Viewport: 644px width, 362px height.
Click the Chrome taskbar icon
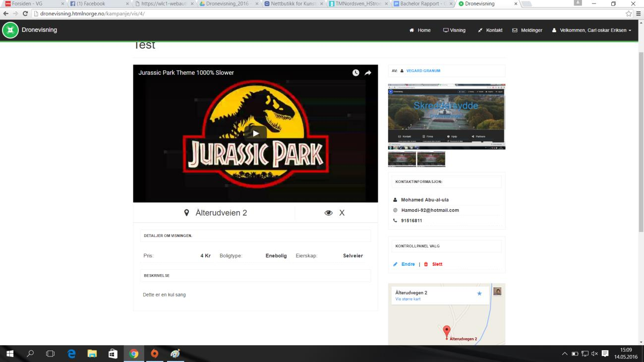pos(134,354)
